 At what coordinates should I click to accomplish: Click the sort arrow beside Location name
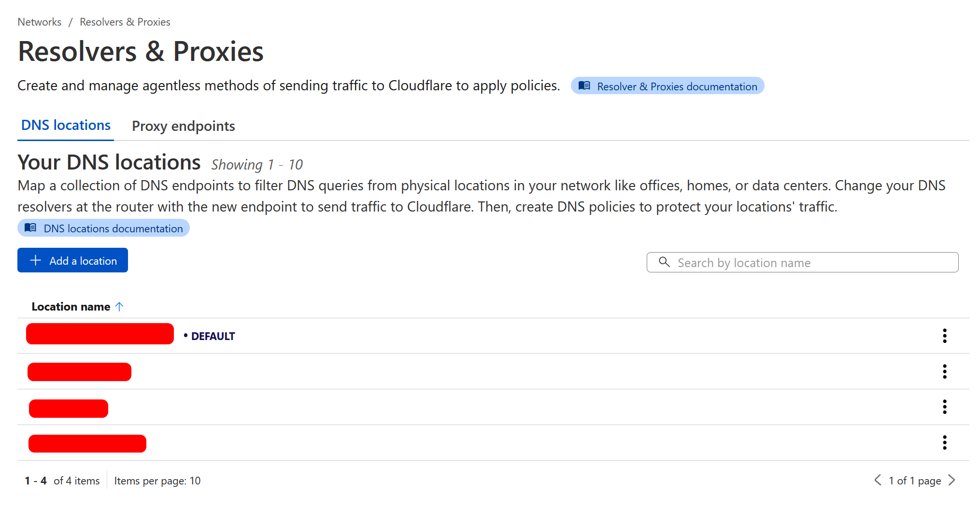[120, 307]
